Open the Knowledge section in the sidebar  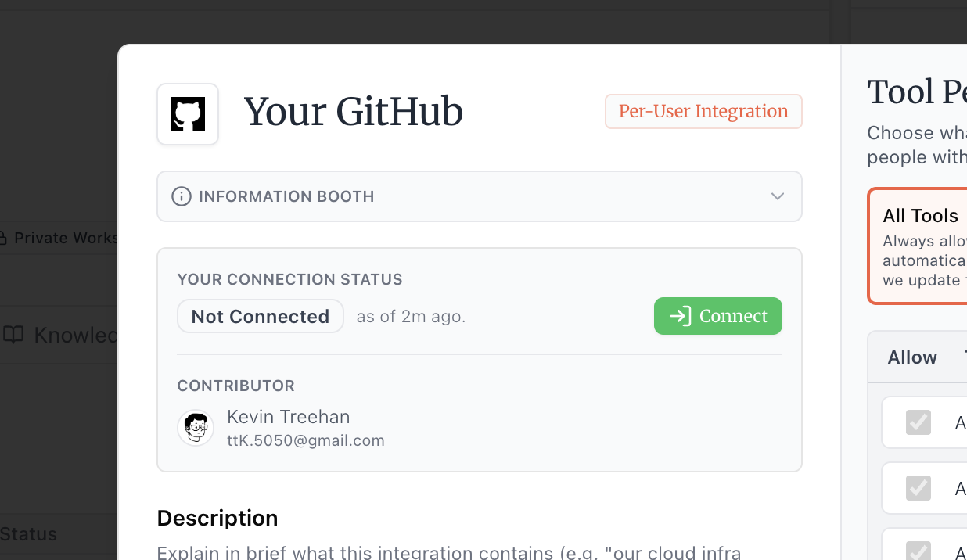click(74, 336)
